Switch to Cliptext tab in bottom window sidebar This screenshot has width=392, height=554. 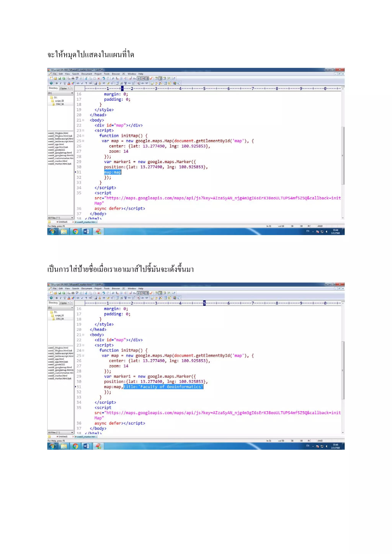64,303
